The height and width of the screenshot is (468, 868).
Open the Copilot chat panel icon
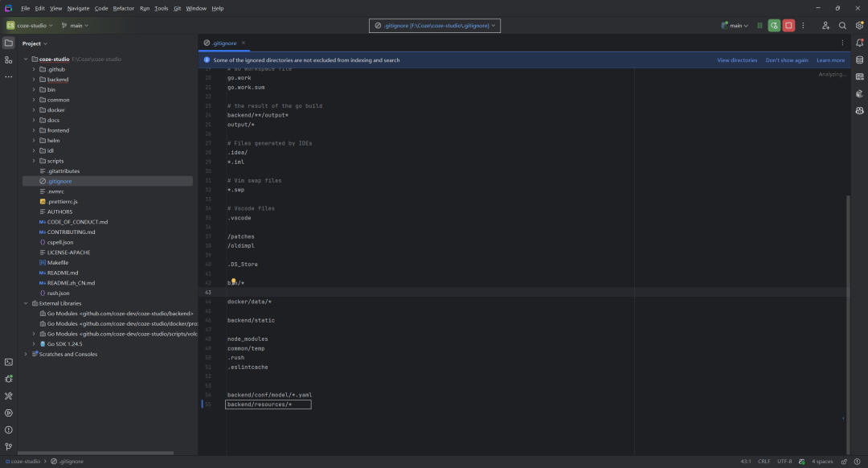(859, 111)
